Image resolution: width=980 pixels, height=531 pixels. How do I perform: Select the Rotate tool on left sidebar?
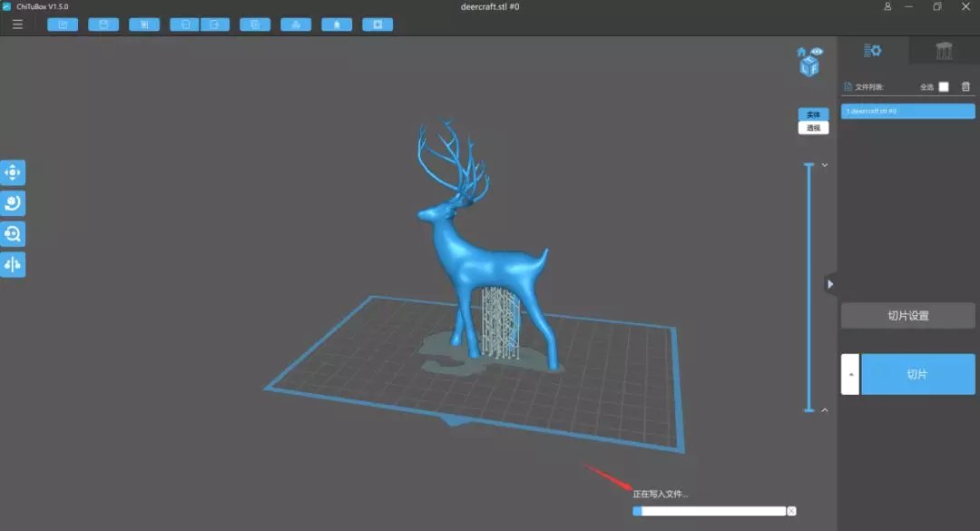[13, 203]
